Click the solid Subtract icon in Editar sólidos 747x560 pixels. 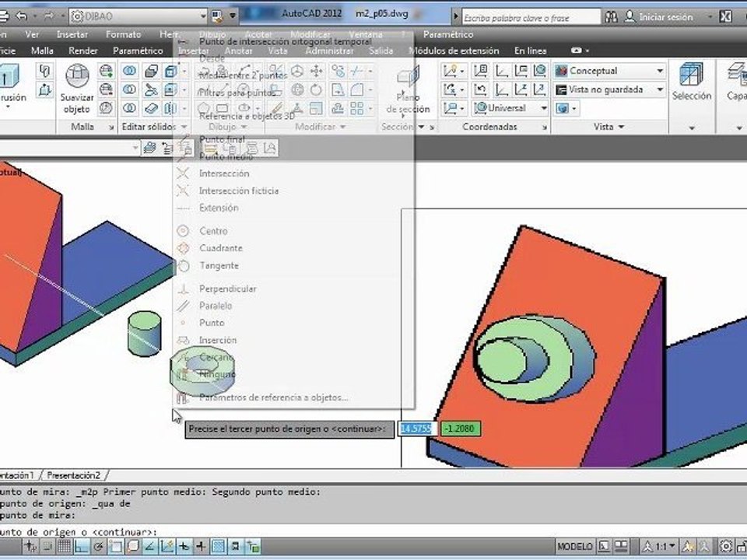tap(129, 89)
